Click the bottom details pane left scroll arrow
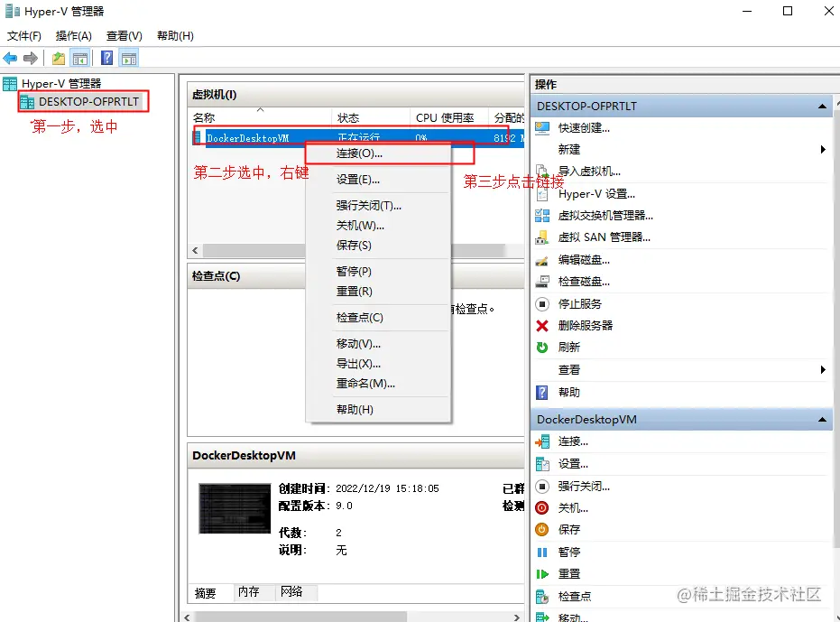Viewport: 840px width, 622px height. 187,617
